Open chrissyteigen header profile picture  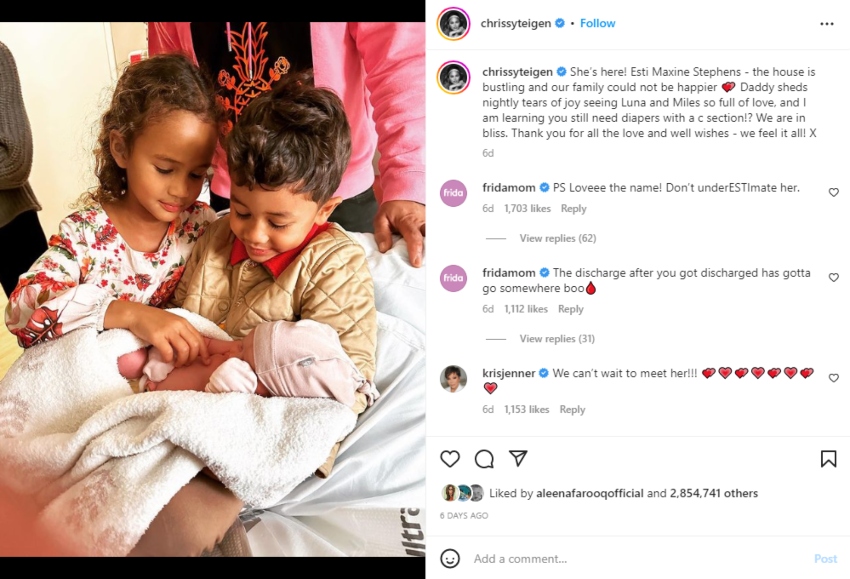pyautogui.click(x=453, y=24)
